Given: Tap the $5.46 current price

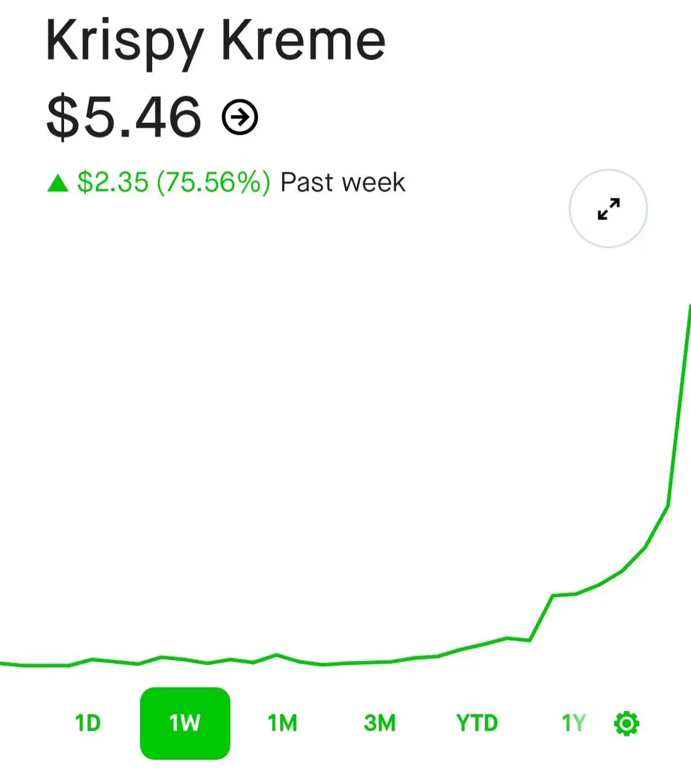Looking at the screenshot, I should click(x=123, y=118).
